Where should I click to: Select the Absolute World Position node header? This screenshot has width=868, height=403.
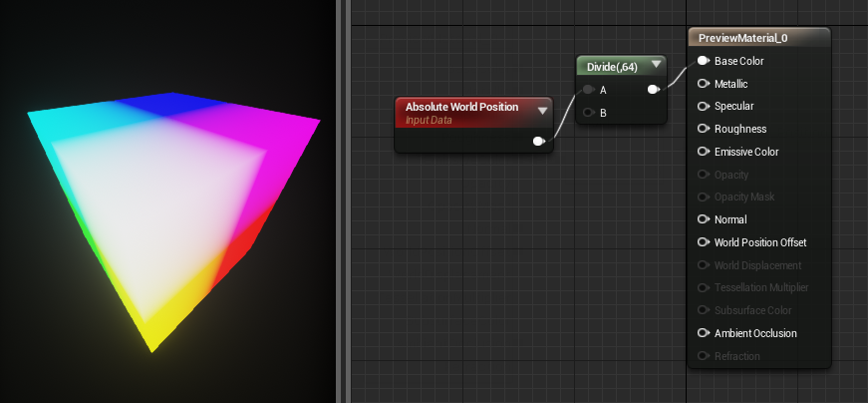tap(473, 113)
